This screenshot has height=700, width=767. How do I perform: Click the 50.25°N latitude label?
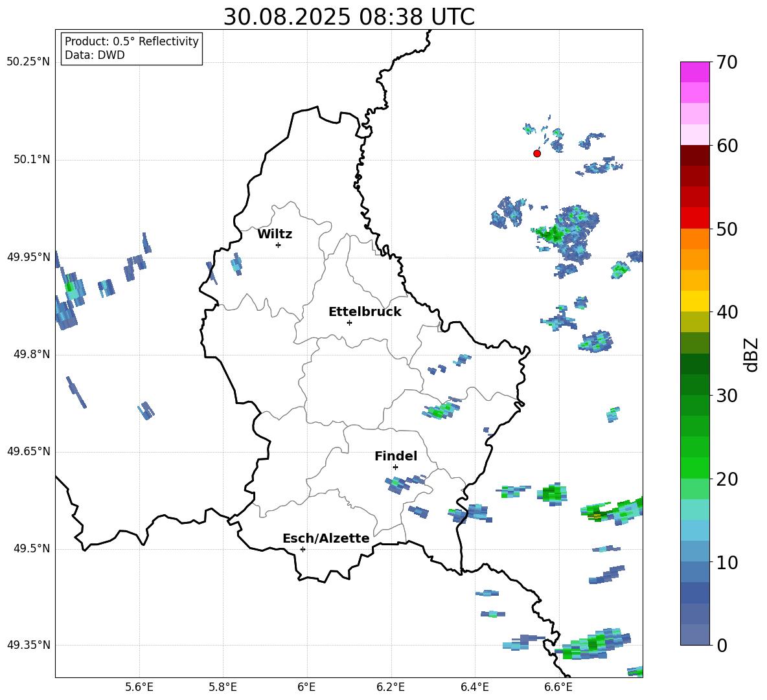click(x=29, y=62)
